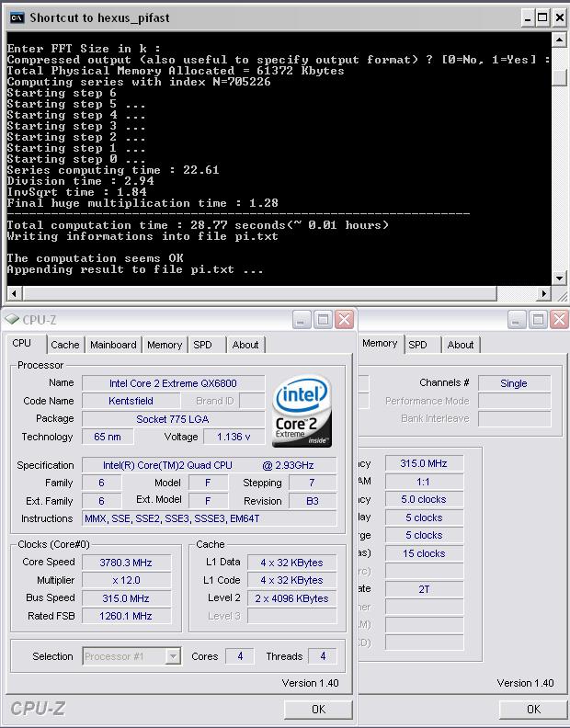Click the 5.0 clocks latency field
The height and width of the screenshot is (728, 570).
pos(424,499)
